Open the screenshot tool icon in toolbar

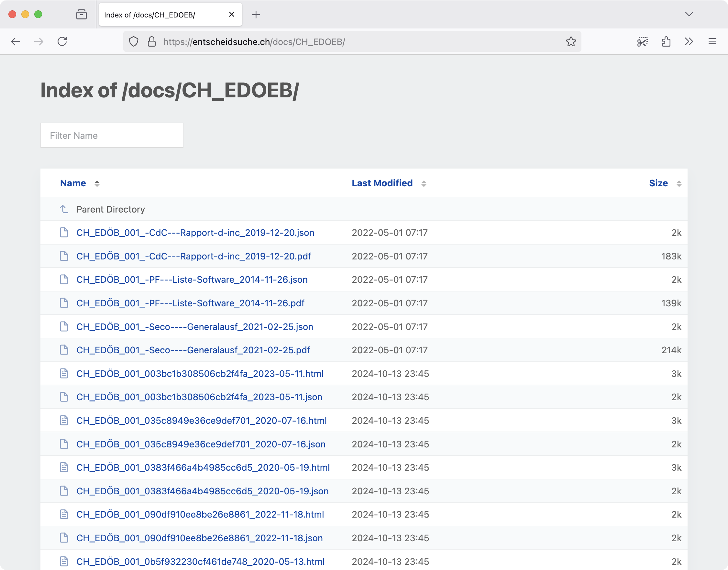click(x=642, y=41)
